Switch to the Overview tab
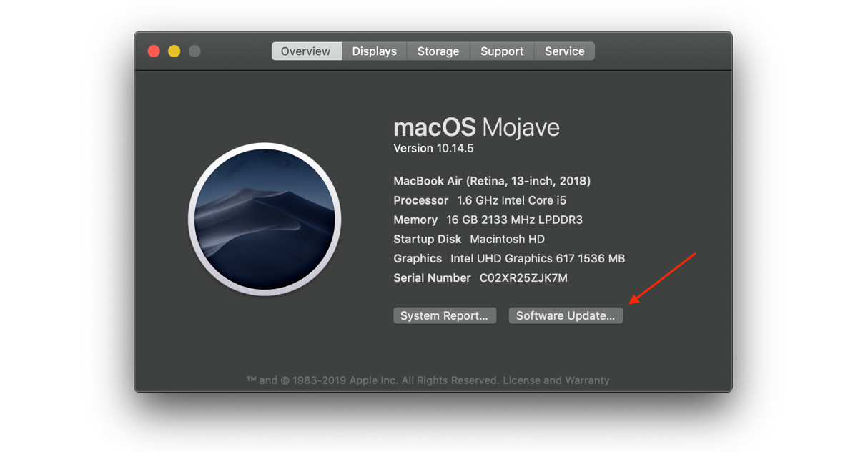 306,51
